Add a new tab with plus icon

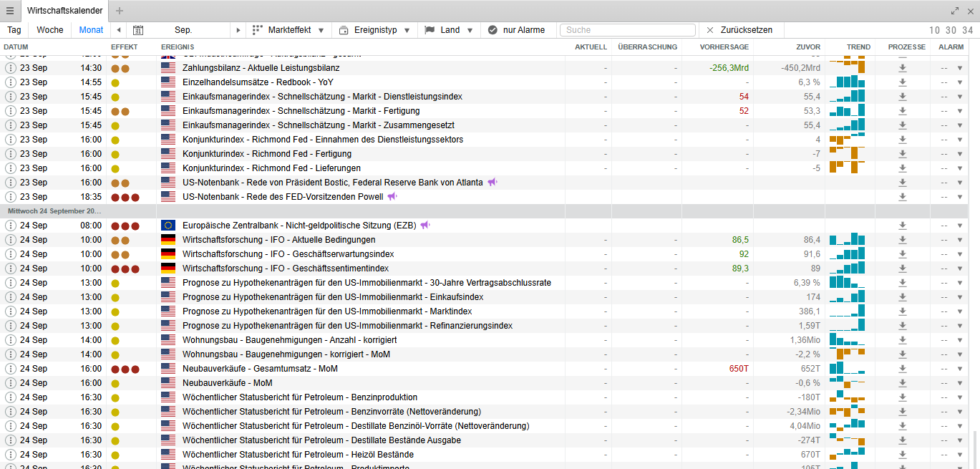pos(120,11)
